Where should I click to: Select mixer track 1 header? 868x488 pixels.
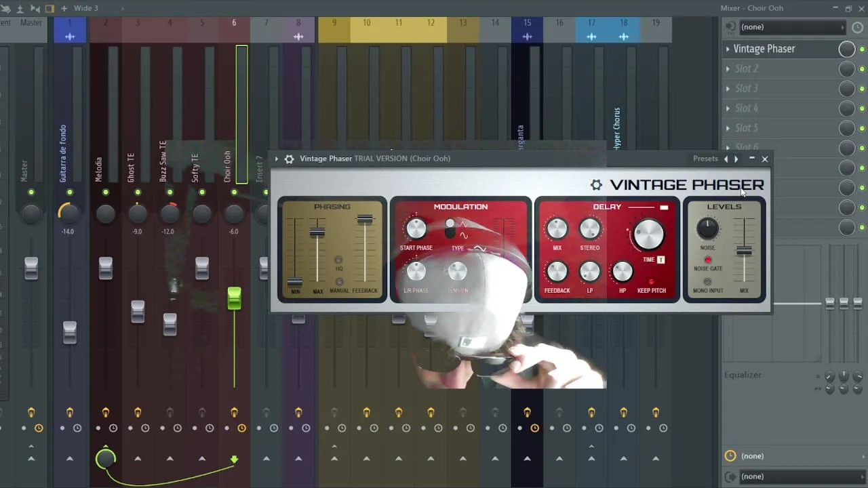click(x=69, y=30)
